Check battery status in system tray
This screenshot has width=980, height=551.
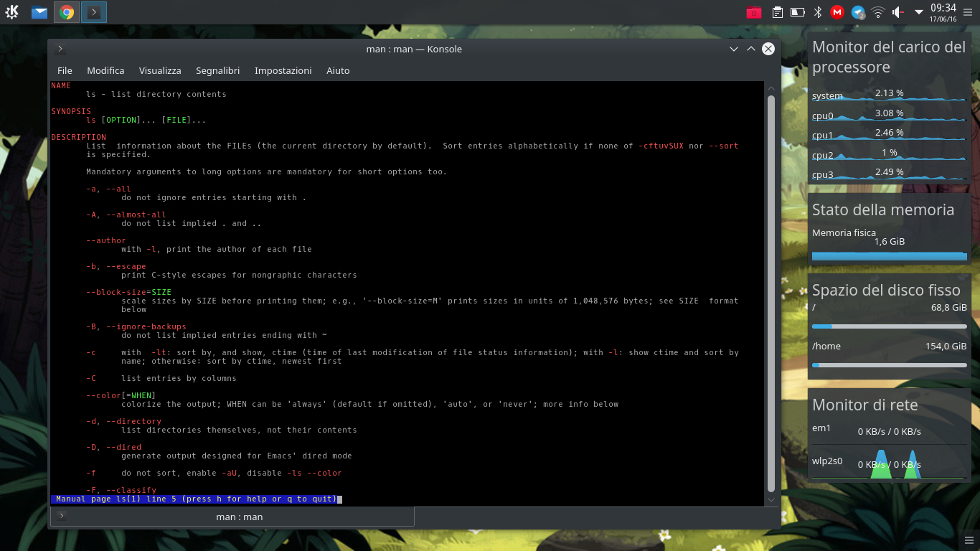pos(797,12)
